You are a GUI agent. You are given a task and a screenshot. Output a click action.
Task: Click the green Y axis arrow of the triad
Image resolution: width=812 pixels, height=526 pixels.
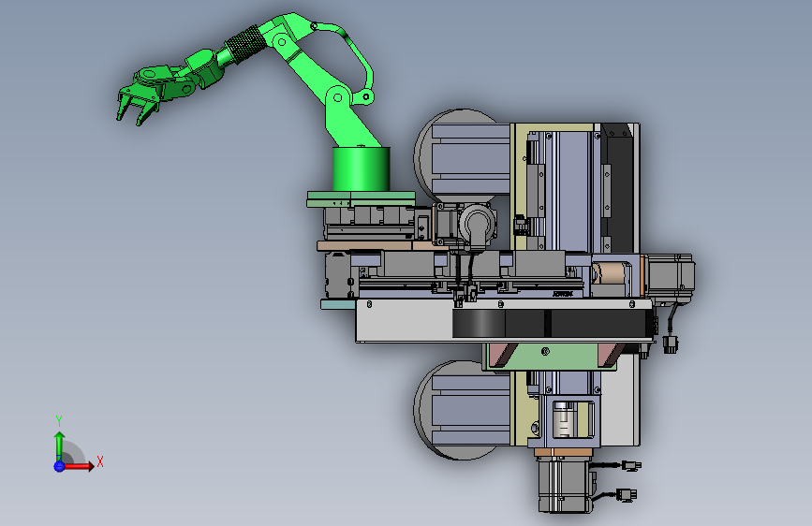click(59, 446)
